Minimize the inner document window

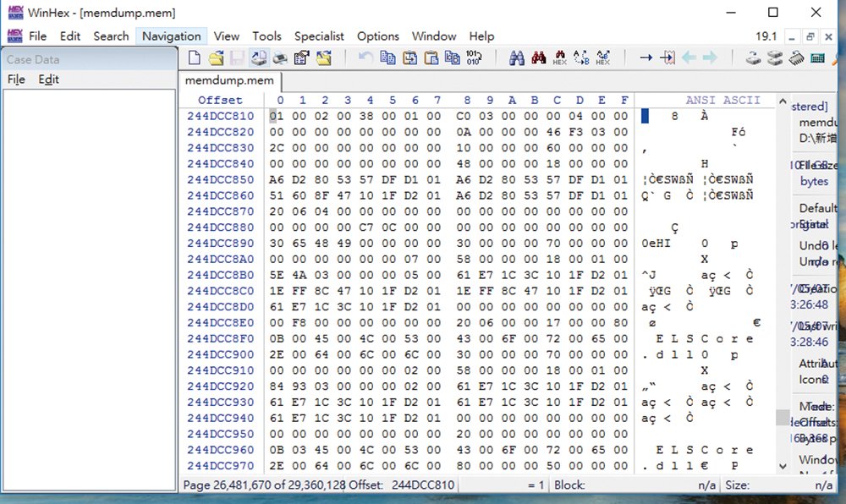click(x=792, y=37)
